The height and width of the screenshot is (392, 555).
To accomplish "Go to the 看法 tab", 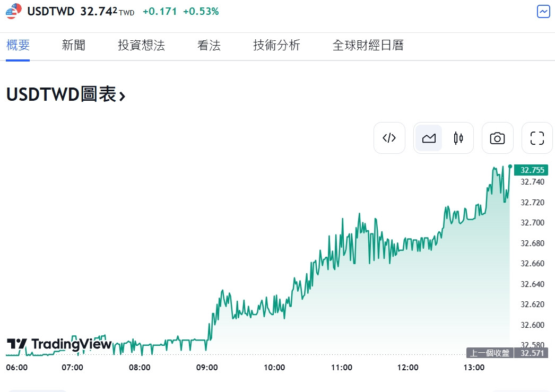I will (209, 45).
